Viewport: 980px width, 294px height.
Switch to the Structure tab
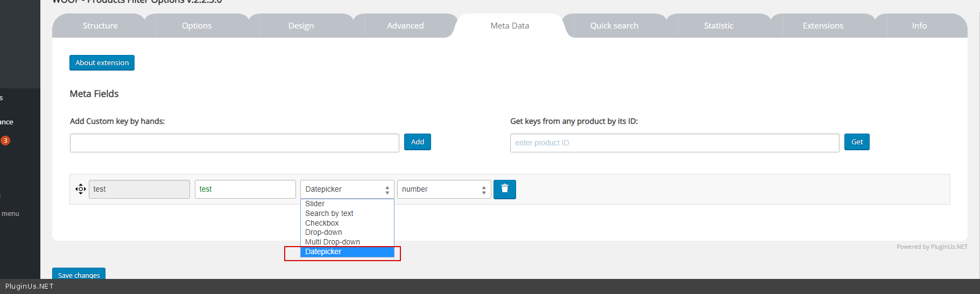(x=100, y=26)
